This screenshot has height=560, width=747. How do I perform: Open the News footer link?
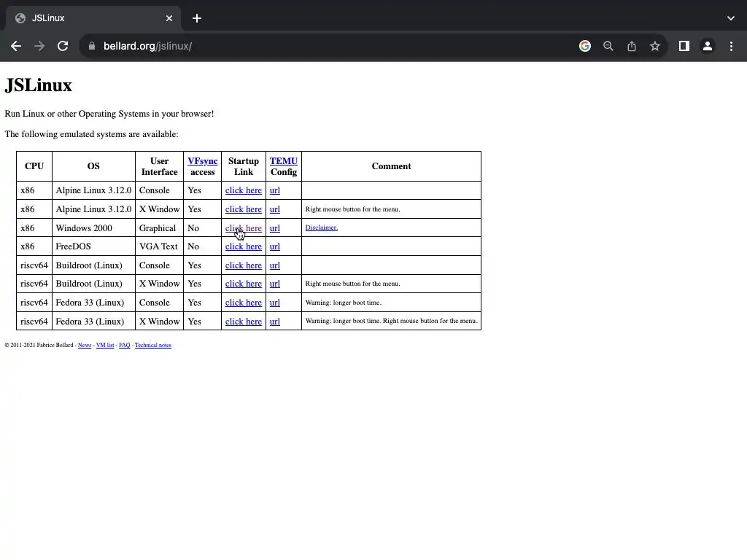point(85,345)
